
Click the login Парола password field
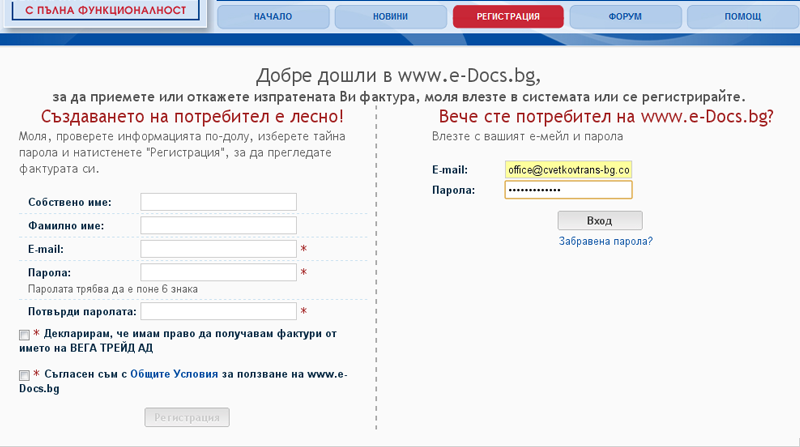point(568,190)
